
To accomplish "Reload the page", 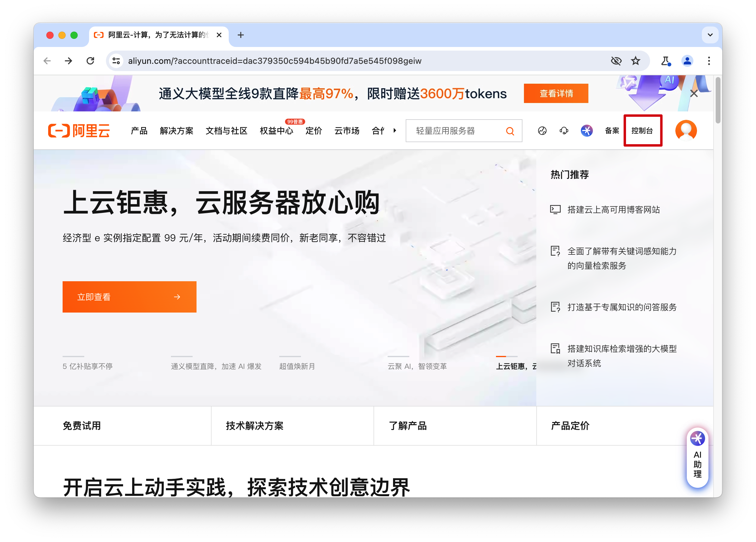I will point(90,61).
